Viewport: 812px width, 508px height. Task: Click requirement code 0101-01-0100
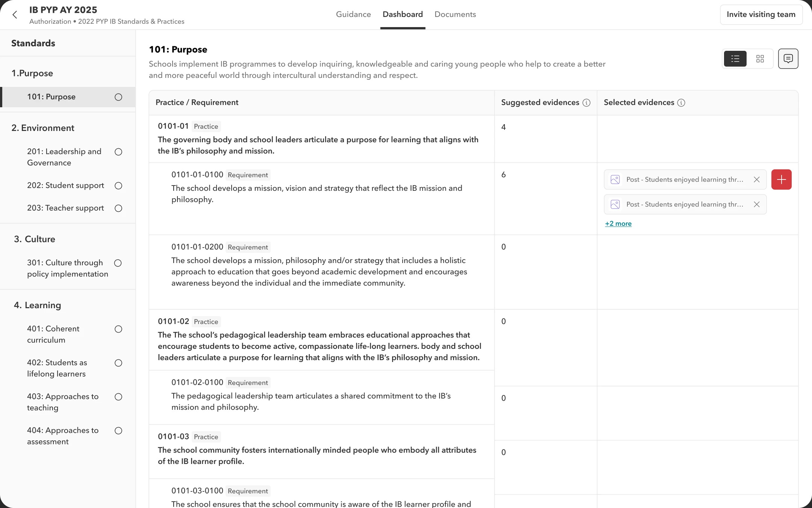point(197,175)
